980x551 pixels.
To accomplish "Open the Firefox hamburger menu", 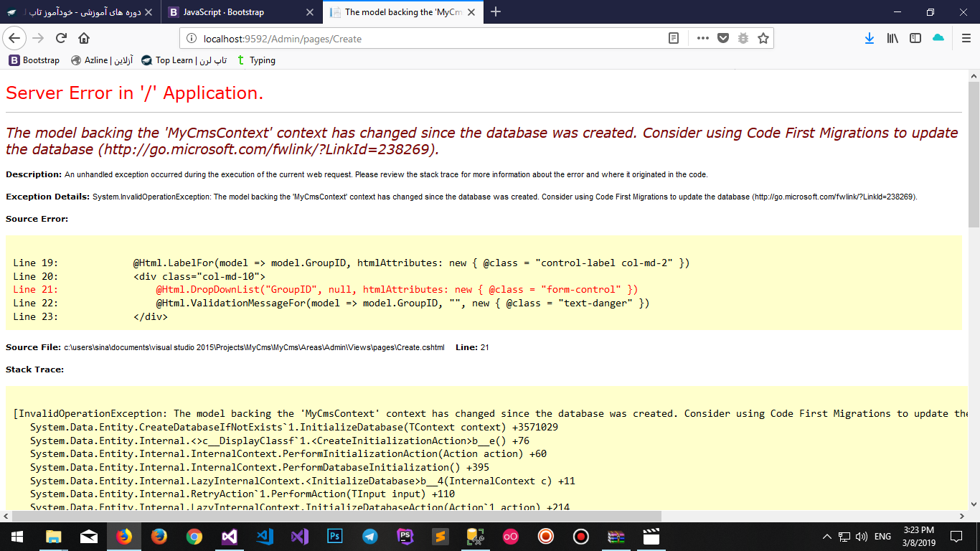I will point(966,39).
